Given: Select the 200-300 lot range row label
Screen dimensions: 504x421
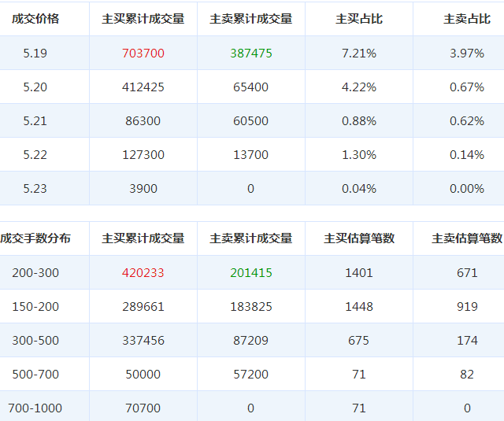Looking at the screenshot, I should (x=35, y=273).
